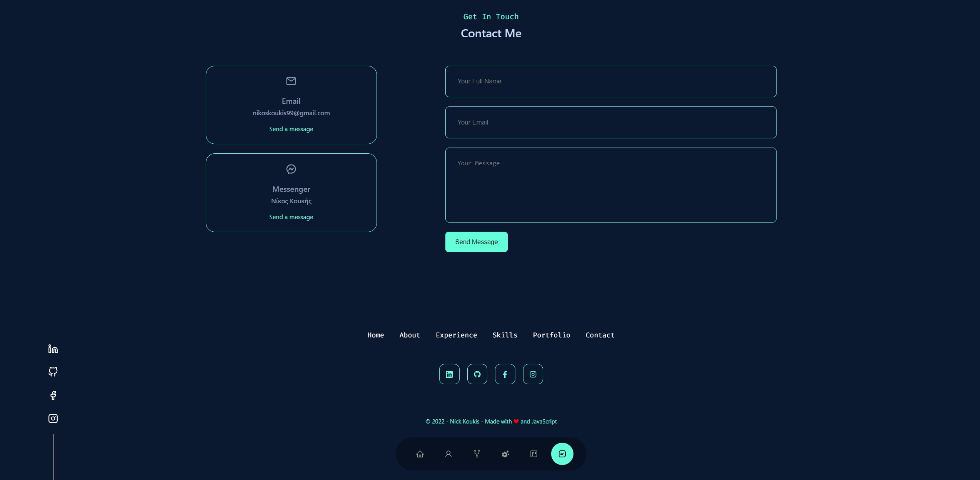Focus the Your Email input field
The height and width of the screenshot is (480, 980).
pyautogui.click(x=611, y=122)
